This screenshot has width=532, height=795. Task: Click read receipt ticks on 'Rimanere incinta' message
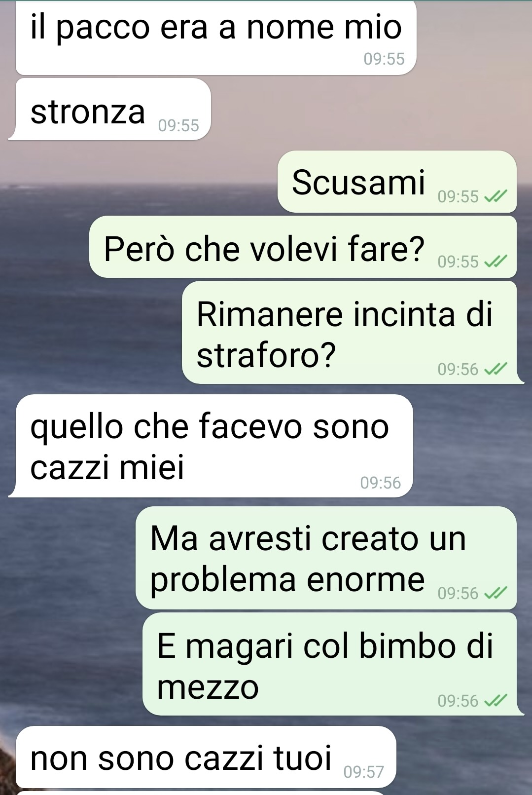click(495, 369)
